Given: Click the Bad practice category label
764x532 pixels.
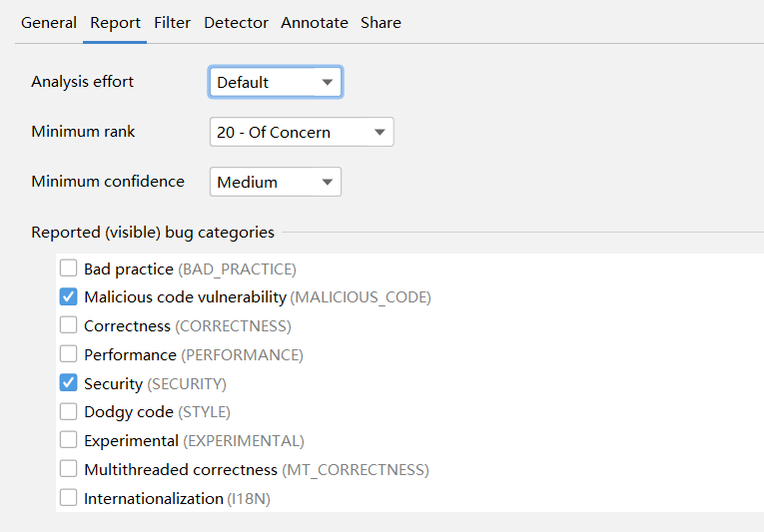Looking at the screenshot, I should point(129,268).
